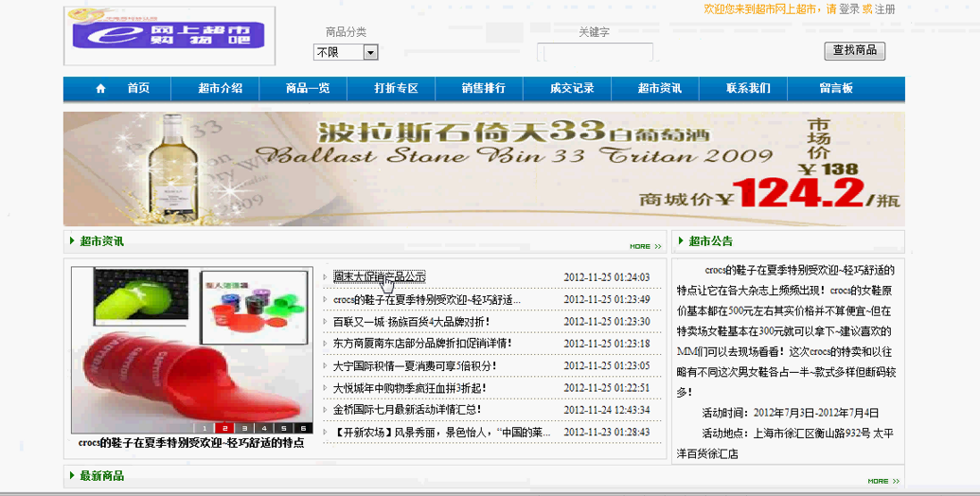Image resolution: width=980 pixels, height=496 pixels.
Task: Click the red paint can slideshow image
Action: point(192,350)
